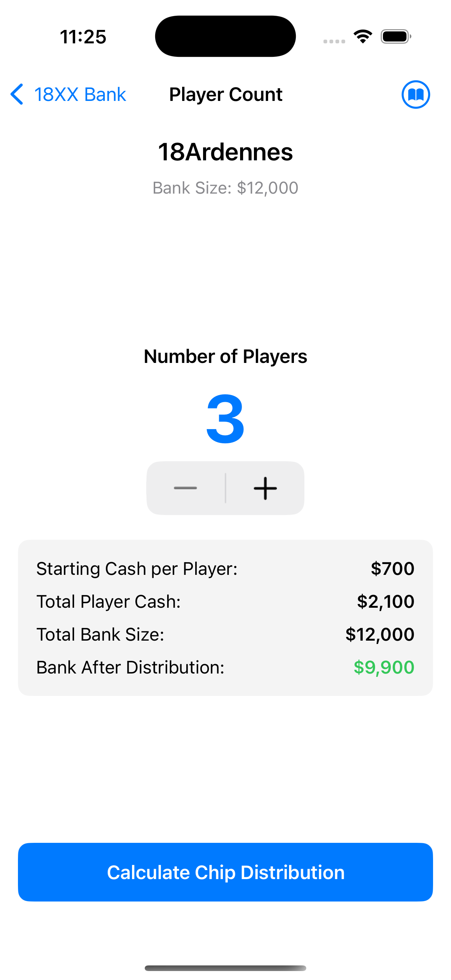Tap the back chevron arrow

[17, 94]
